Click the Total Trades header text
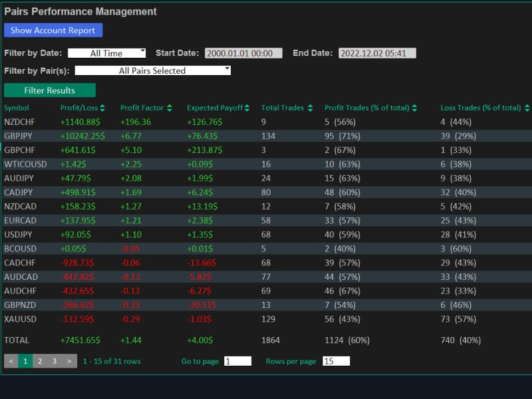Viewport: 532px width, 399px height. coord(282,108)
